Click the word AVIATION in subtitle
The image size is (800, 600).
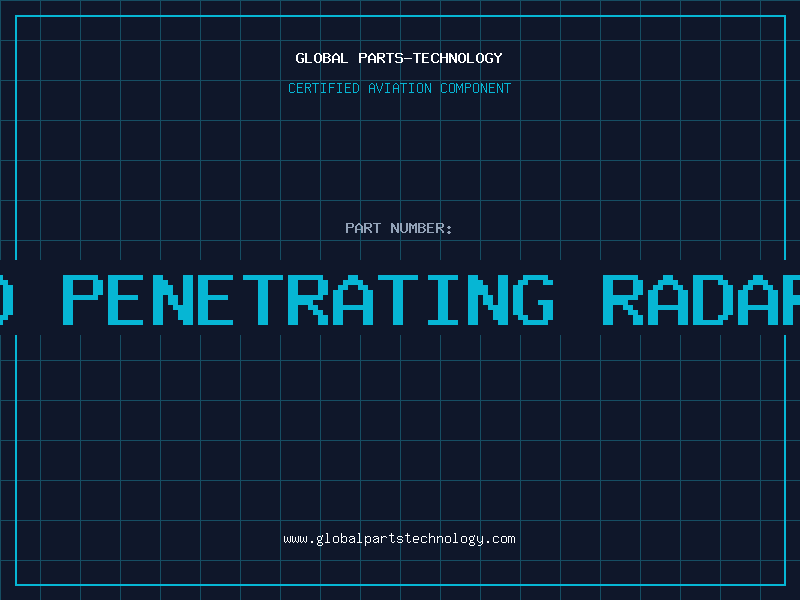coord(399,88)
